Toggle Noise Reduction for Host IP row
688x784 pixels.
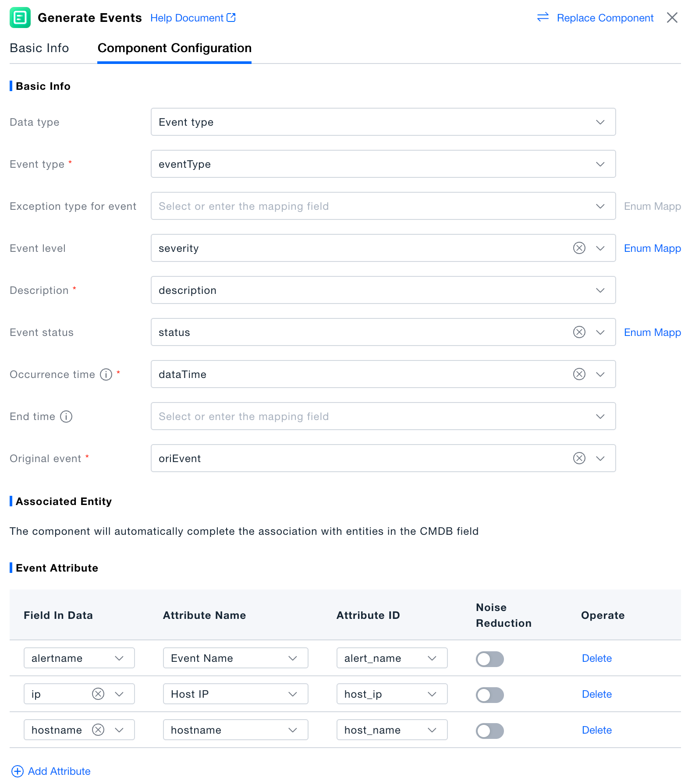pyautogui.click(x=489, y=695)
